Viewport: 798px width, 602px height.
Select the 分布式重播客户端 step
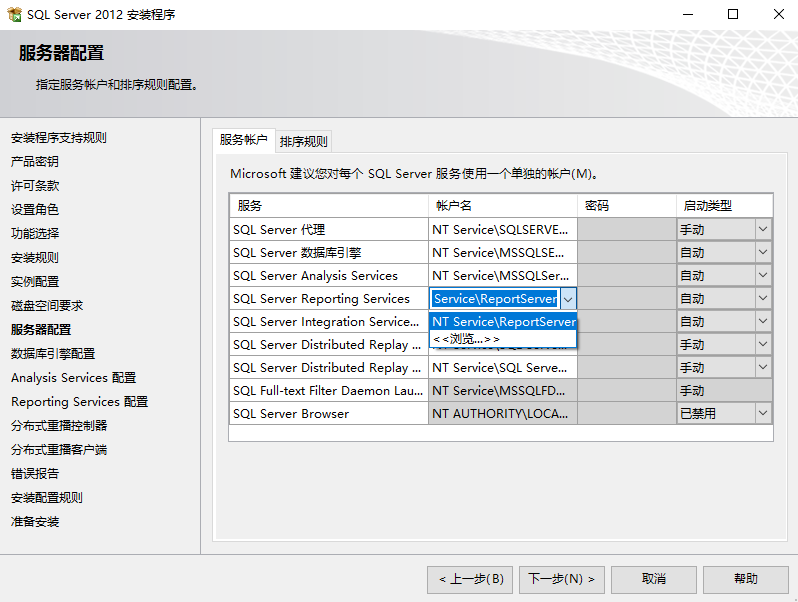pos(59,450)
